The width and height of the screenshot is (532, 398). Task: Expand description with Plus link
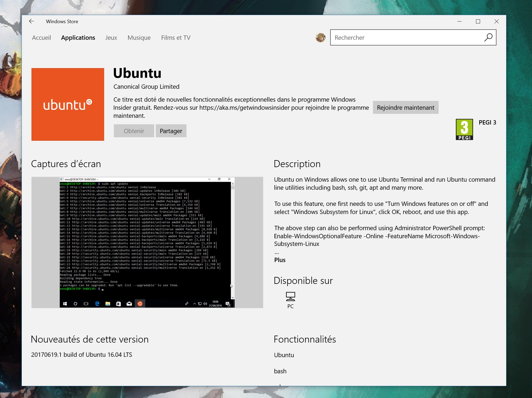point(280,260)
